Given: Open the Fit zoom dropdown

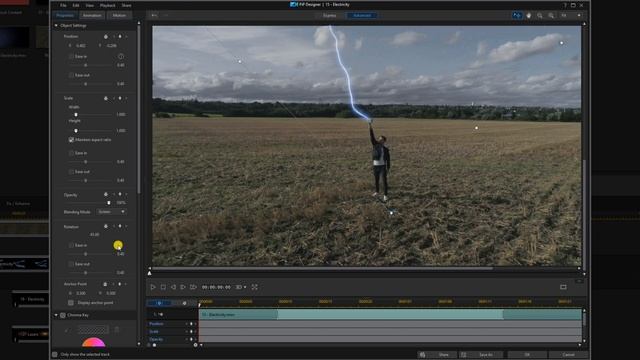Looking at the screenshot, I should tap(571, 16).
